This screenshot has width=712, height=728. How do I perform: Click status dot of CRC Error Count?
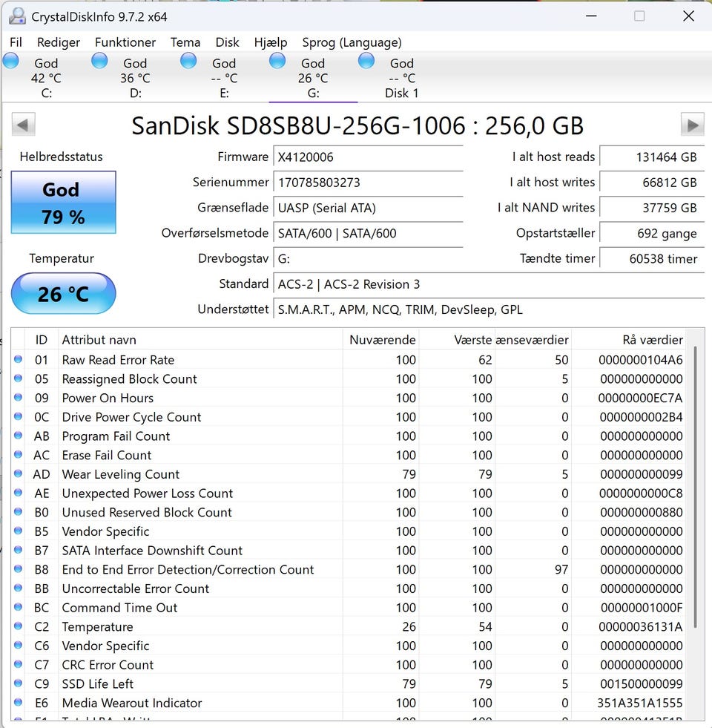[18, 663]
